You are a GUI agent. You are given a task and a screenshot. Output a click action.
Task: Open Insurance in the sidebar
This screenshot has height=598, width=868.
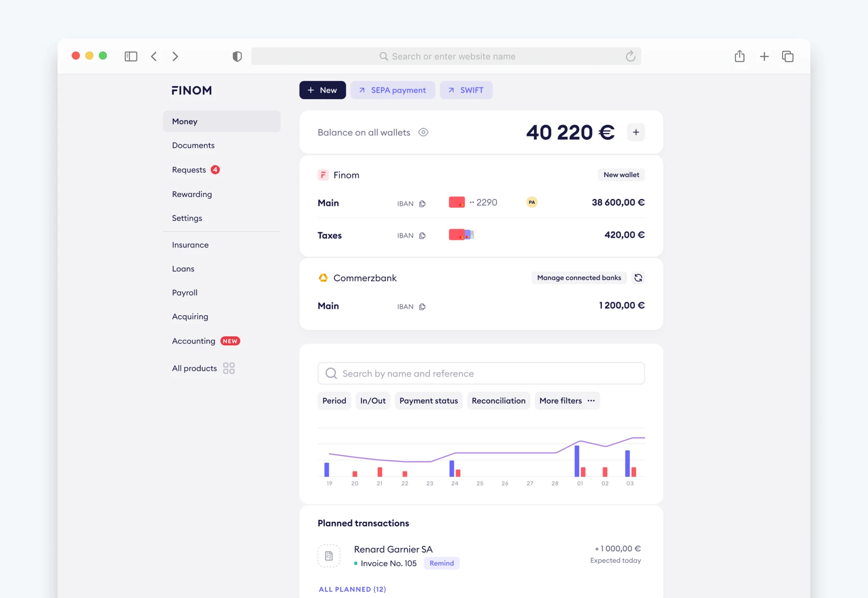[x=190, y=245]
